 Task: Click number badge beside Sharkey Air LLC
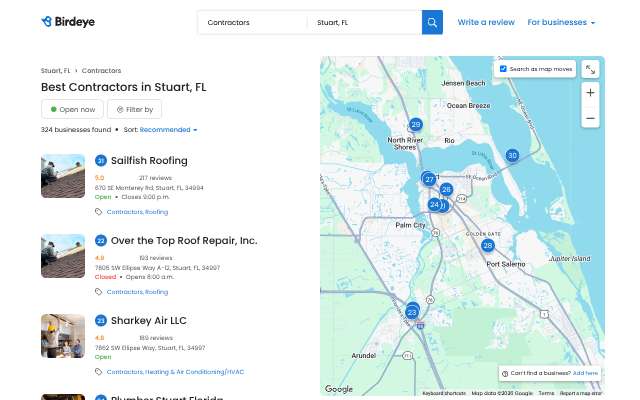point(101,321)
